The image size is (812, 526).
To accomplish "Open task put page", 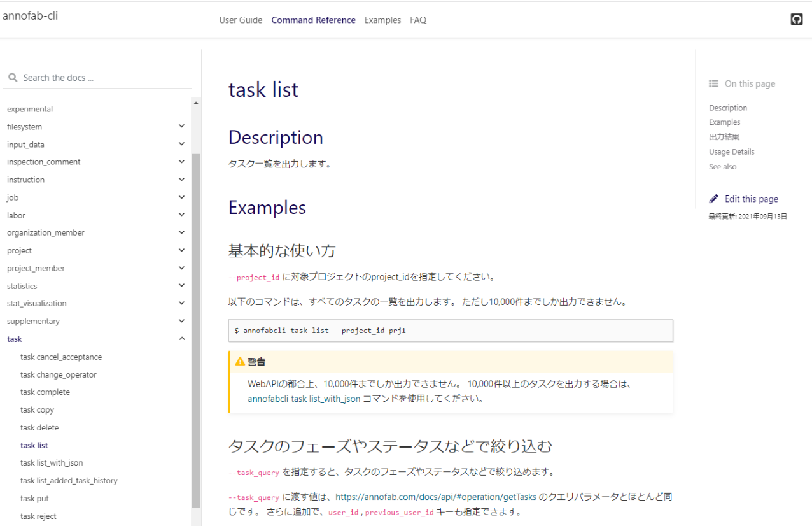I will tap(34, 498).
